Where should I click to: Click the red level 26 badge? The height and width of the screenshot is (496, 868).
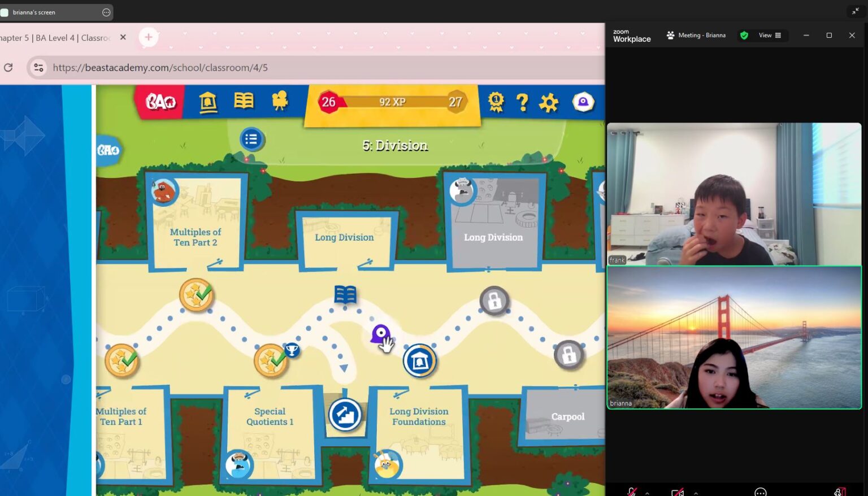[328, 102]
